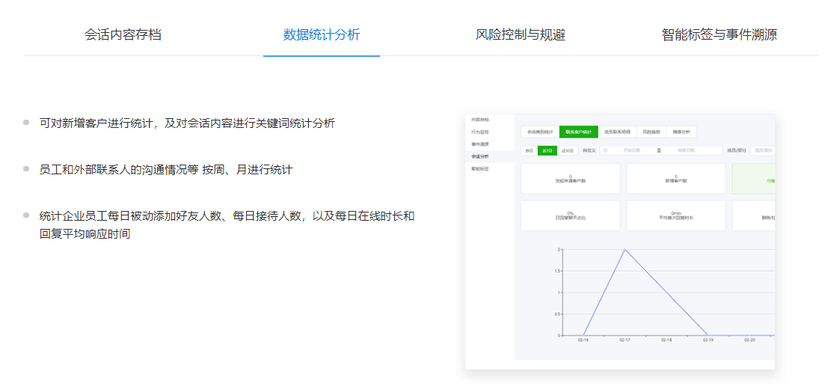Click the 0.5 y-axis value
Screen dimensions: 828x389
click(557, 314)
